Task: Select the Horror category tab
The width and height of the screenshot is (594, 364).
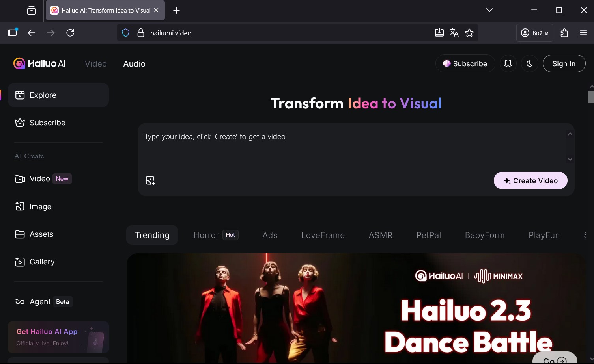Action: coord(206,235)
